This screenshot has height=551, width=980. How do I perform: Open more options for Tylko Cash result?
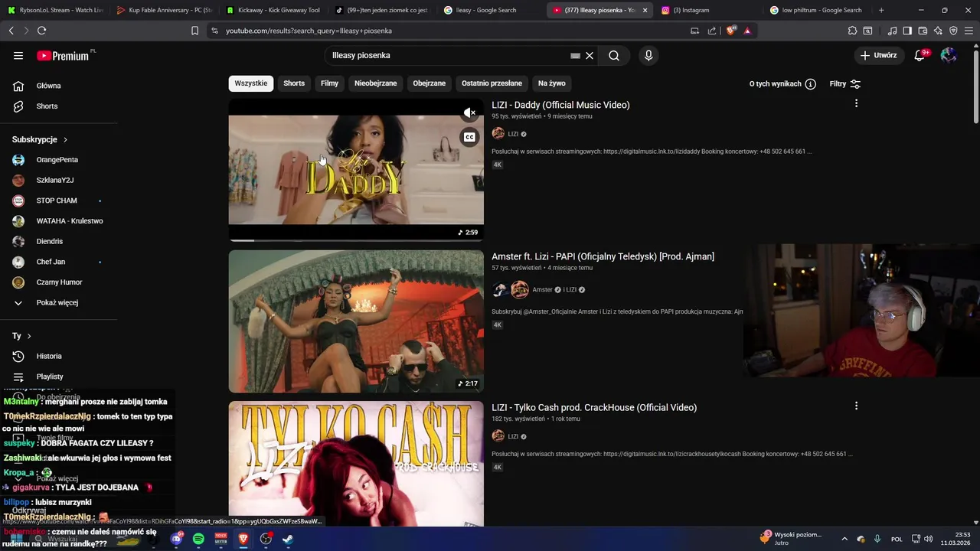click(x=856, y=406)
